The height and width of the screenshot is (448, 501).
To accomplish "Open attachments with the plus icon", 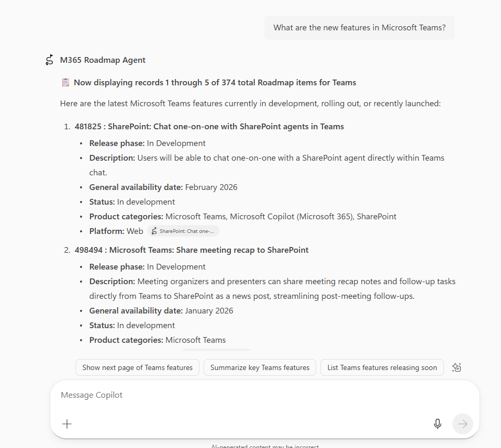I will (67, 424).
